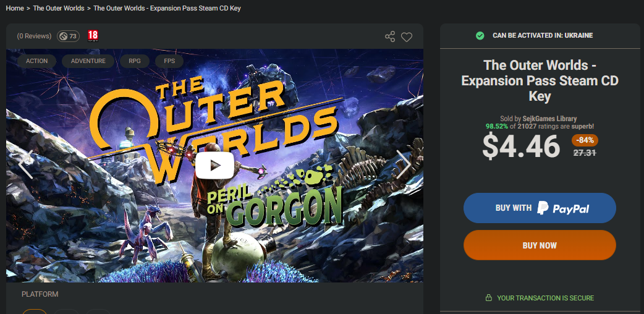Open The Outer Worlds breadcrumb link
This screenshot has width=644, height=314.
(59, 8)
